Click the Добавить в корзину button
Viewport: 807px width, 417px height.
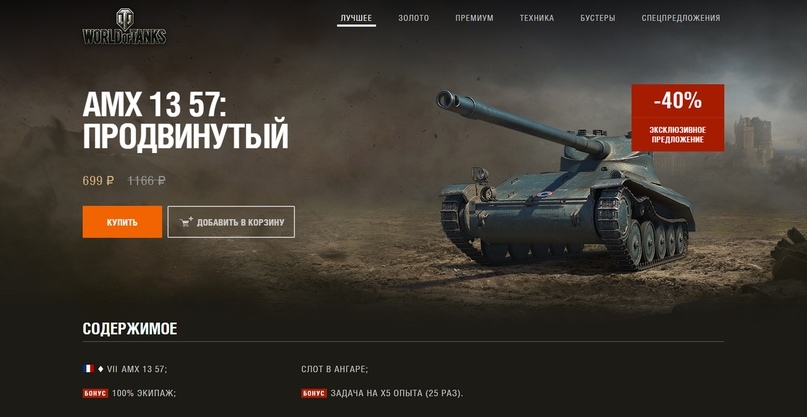(x=231, y=222)
